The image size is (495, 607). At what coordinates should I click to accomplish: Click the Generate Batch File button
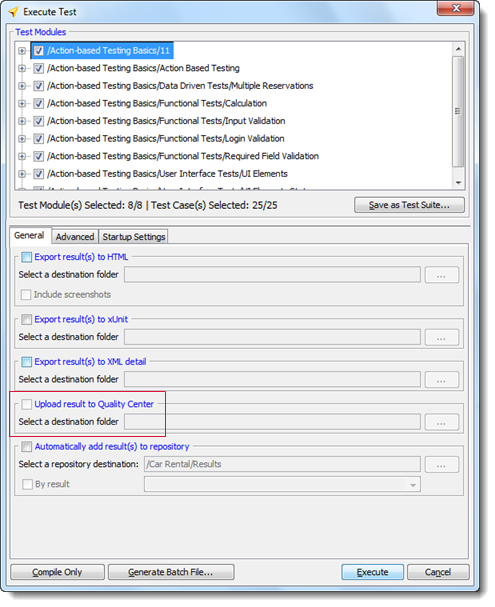[x=171, y=572]
